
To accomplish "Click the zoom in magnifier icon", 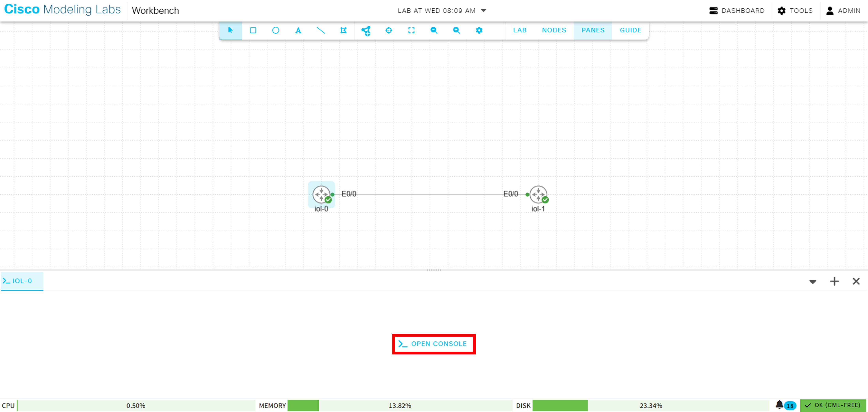I will (x=456, y=30).
